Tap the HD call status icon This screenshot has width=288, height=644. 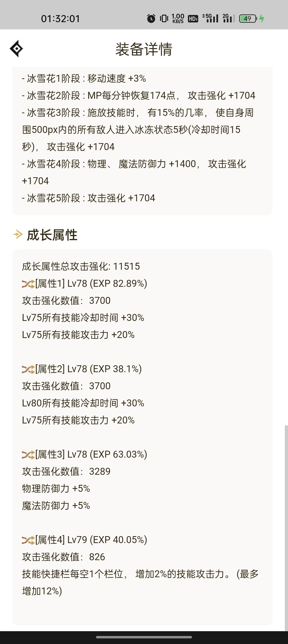click(x=193, y=19)
